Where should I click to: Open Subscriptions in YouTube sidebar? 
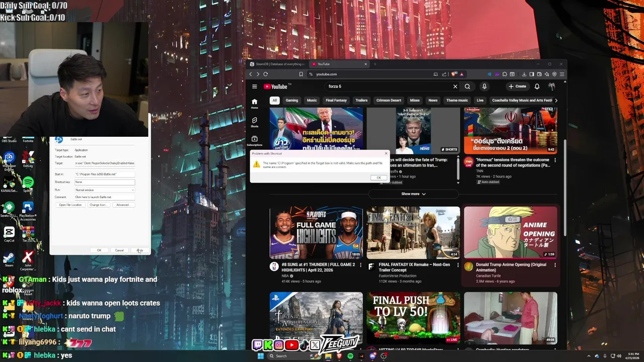(255, 141)
